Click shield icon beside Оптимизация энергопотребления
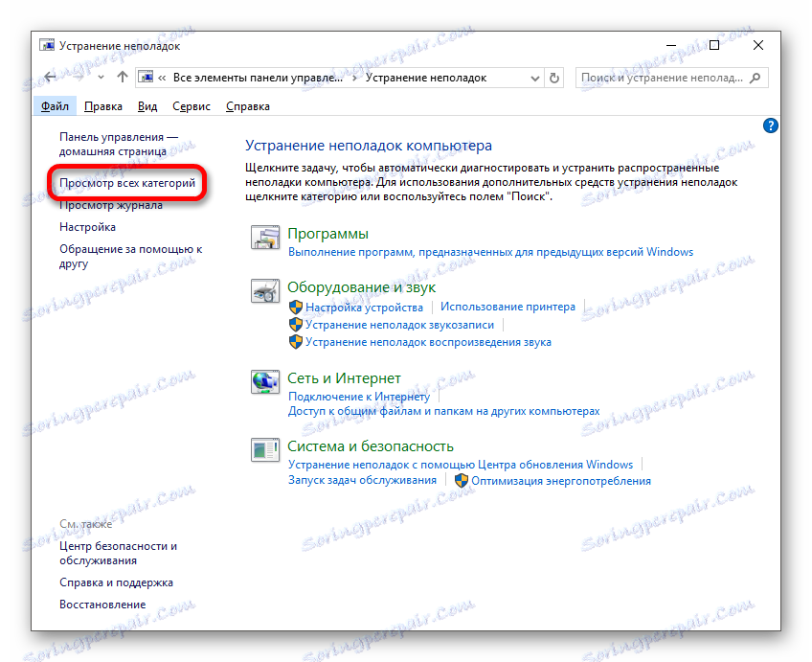Viewport: 812px width, 662px height. click(x=462, y=481)
